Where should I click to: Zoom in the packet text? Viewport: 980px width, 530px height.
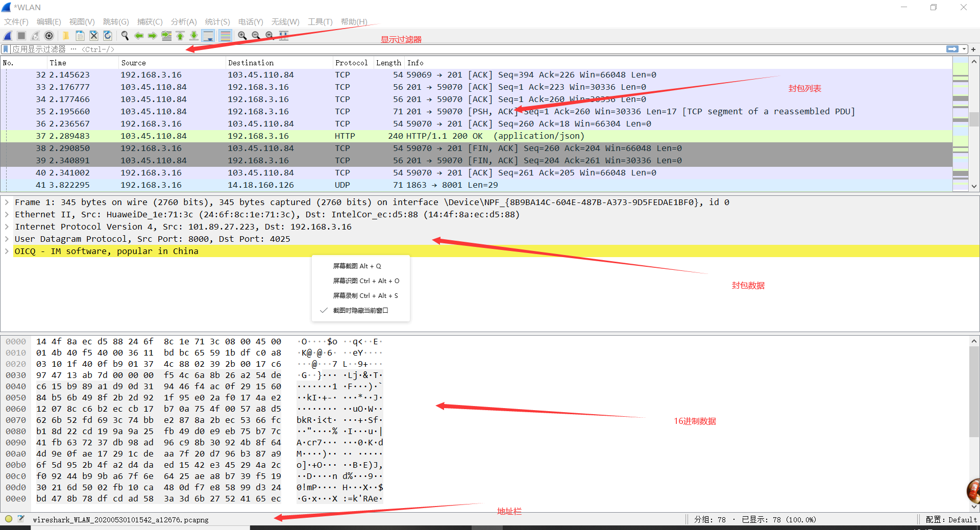click(x=242, y=36)
